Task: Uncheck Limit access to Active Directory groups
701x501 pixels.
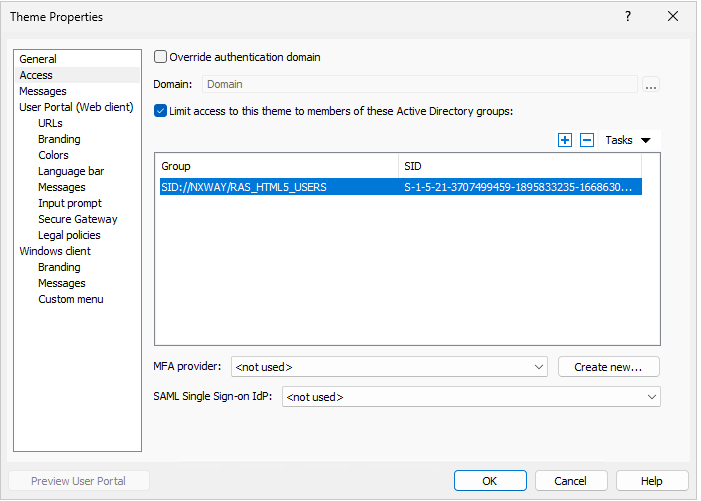Action: coord(160,111)
